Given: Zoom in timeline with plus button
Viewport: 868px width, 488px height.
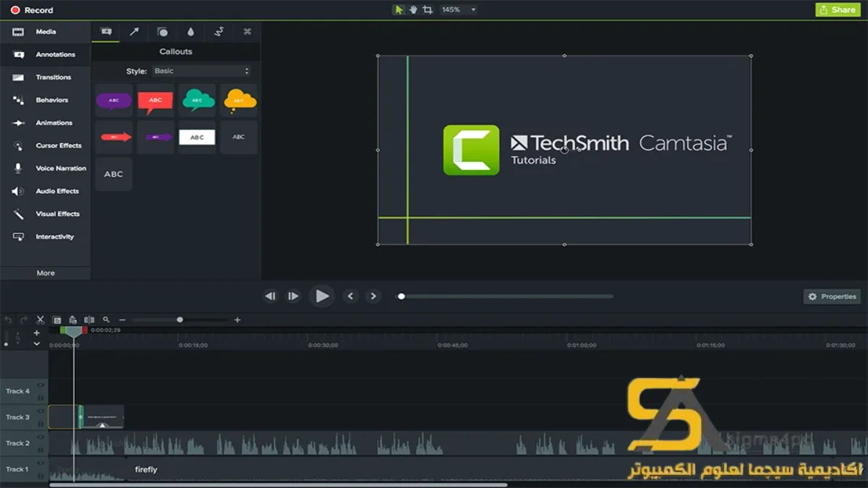Looking at the screenshot, I should [x=237, y=320].
